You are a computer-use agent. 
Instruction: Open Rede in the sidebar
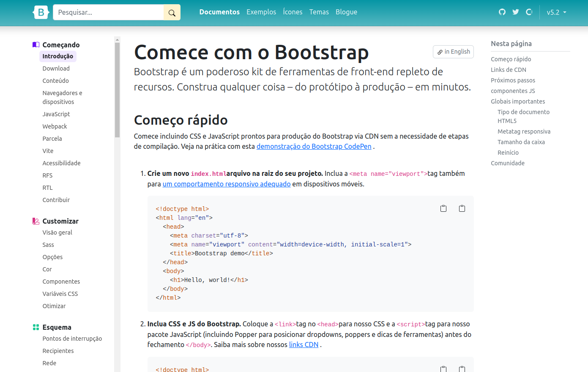pyautogui.click(x=49, y=363)
